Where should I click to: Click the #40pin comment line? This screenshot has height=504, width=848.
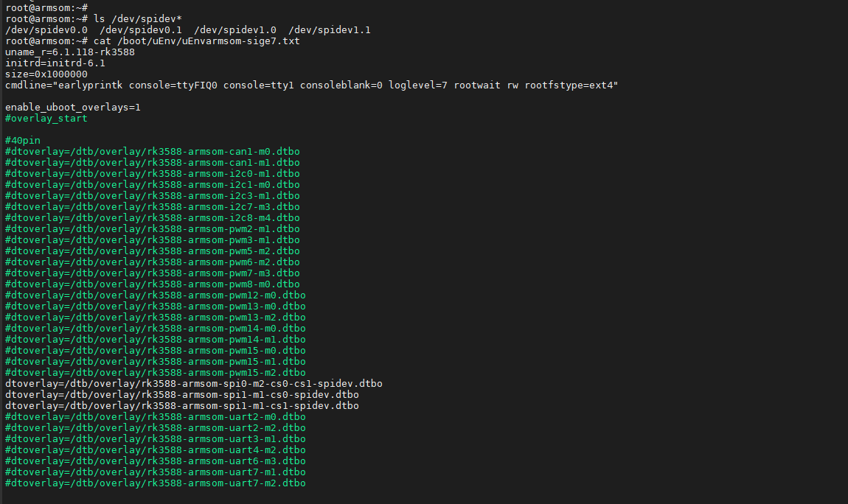[23, 141]
